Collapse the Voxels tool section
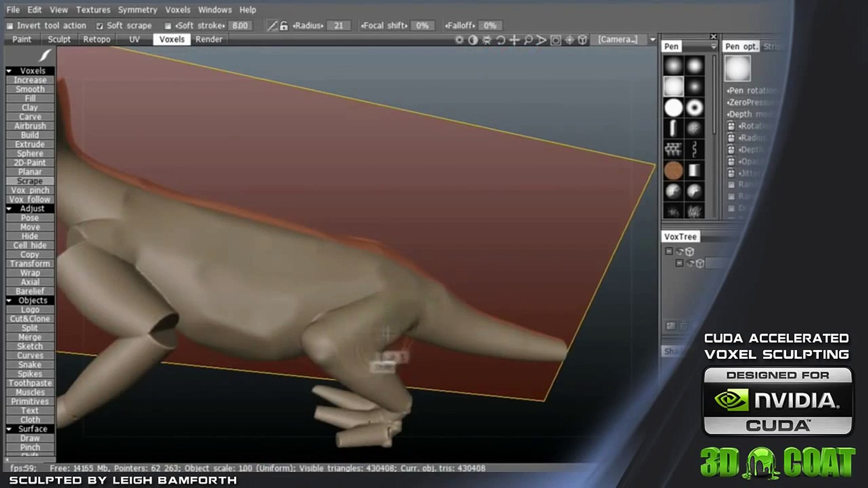868x488 pixels. point(9,71)
